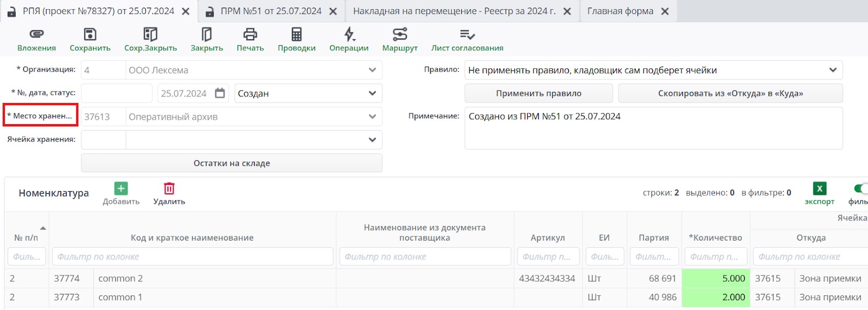The height and width of the screenshot is (310, 868).
Task: Click Сохр.Закрыть save and close icon
Action: pos(150,35)
